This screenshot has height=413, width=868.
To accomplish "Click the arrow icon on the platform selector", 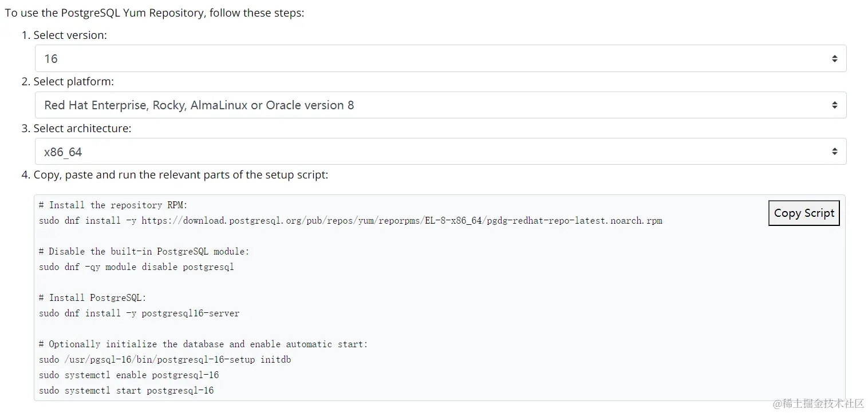I will point(834,105).
